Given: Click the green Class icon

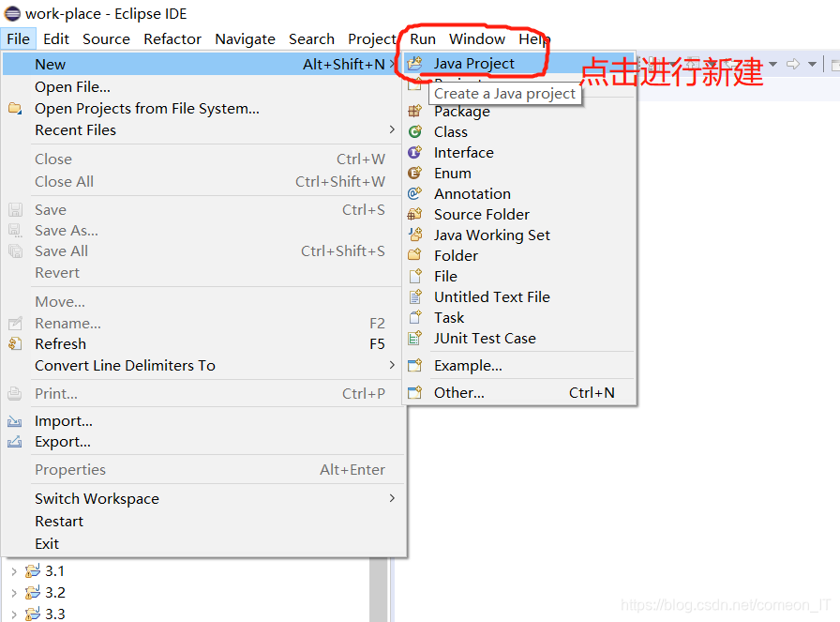Looking at the screenshot, I should (414, 132).
